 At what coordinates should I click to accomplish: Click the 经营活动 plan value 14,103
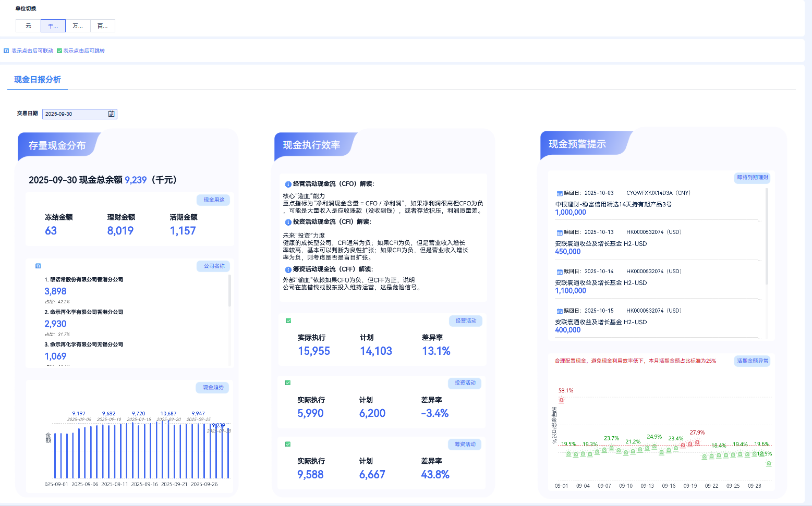376,351
